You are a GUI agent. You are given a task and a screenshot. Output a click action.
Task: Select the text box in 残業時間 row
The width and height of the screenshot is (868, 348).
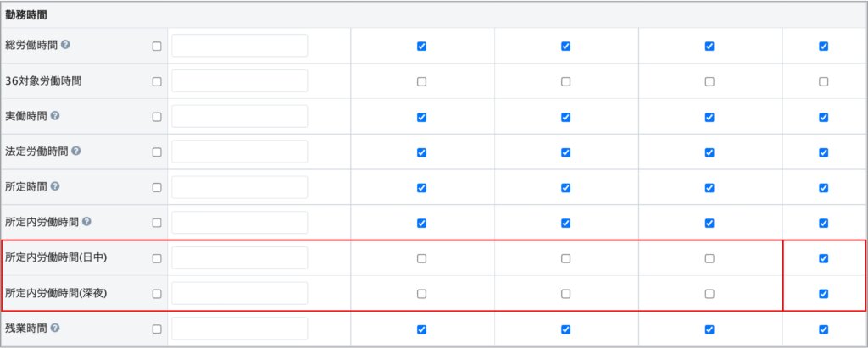pos(239,329)
